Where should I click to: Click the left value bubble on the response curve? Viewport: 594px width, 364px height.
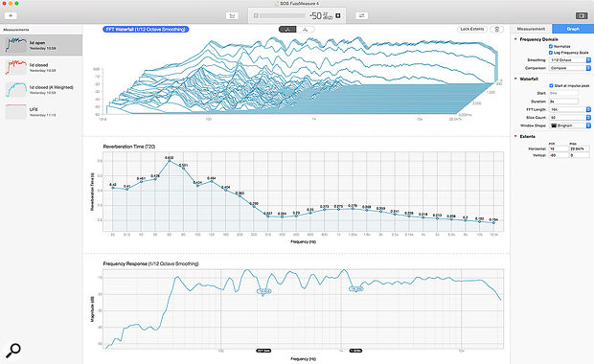(x=264, y=291)
